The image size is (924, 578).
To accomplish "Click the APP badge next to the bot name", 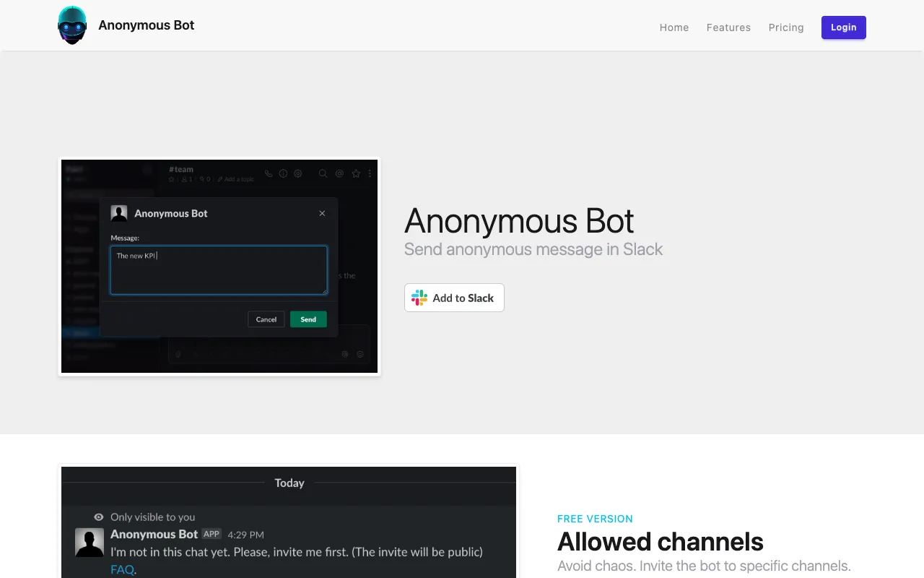I will coord(212,534).
